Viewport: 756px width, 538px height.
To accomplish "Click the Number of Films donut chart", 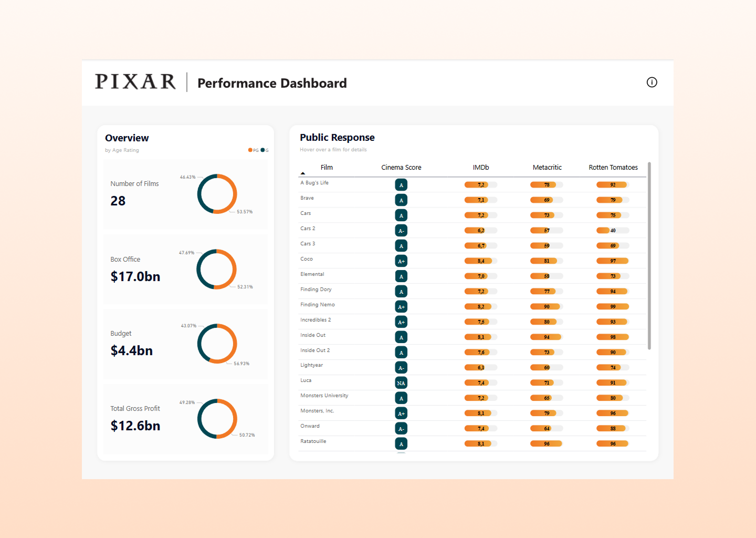I will 217,194.
